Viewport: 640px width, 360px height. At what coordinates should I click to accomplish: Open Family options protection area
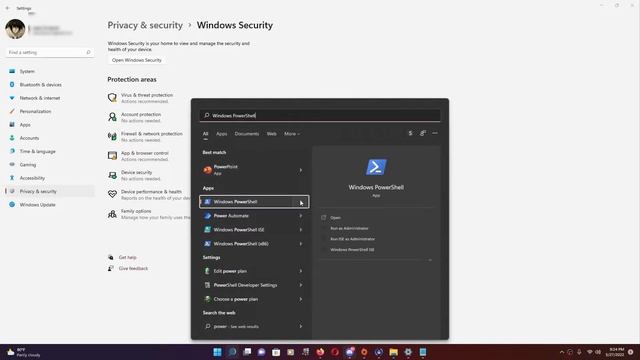click(x=149, y=214)
